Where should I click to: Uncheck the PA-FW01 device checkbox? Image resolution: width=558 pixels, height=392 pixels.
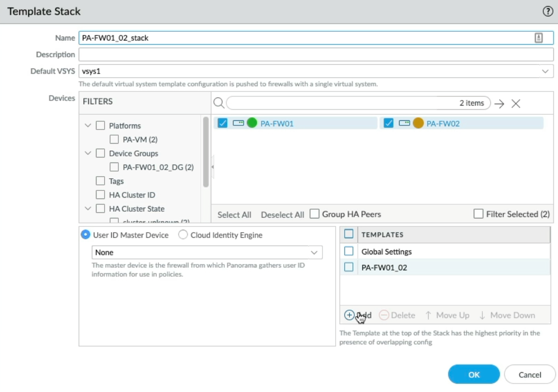pyautogui.click(x=222, y=123)
